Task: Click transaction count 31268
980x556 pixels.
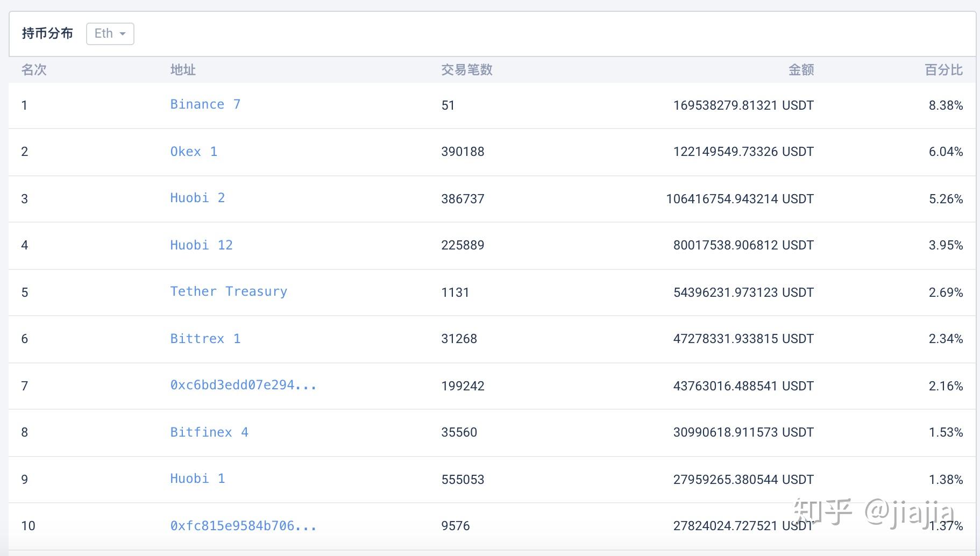Action: (x=459, y=339)
